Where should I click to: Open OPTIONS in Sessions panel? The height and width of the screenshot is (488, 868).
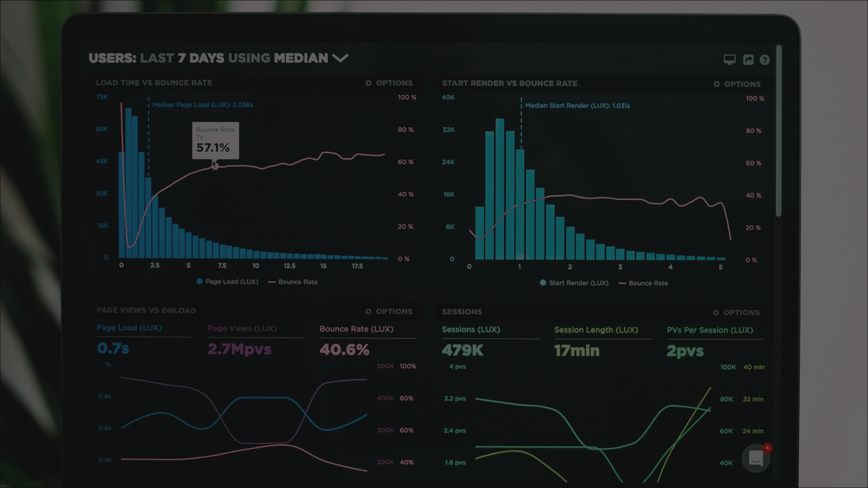click(741, 313)
